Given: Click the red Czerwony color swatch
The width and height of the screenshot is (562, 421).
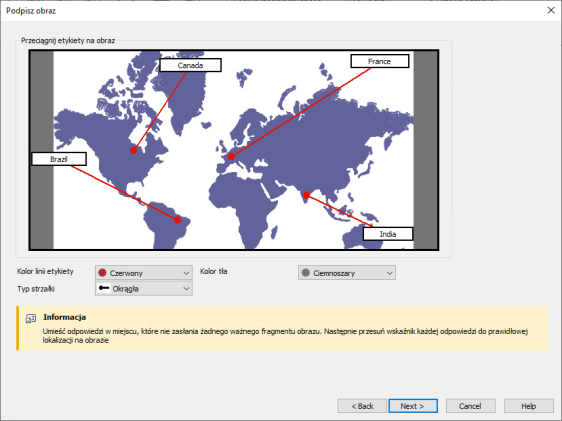Looking at the screenshot, I should coord(103,273).
